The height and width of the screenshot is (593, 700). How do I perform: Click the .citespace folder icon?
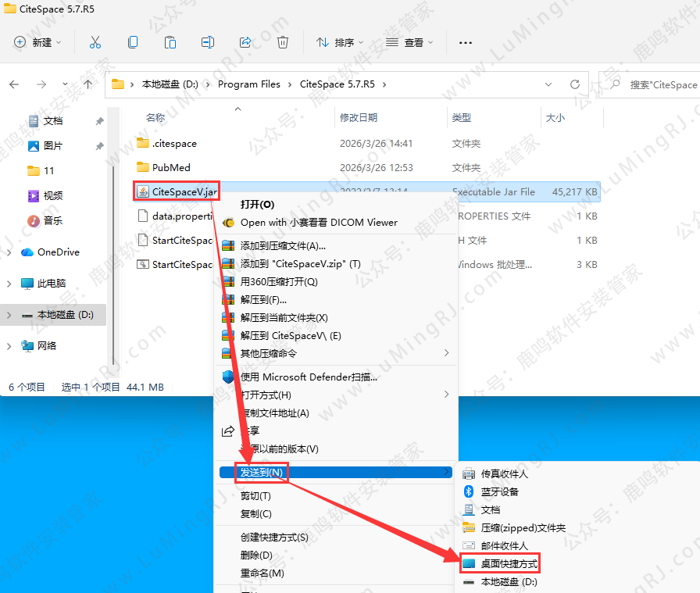click(x=143, y=143)
